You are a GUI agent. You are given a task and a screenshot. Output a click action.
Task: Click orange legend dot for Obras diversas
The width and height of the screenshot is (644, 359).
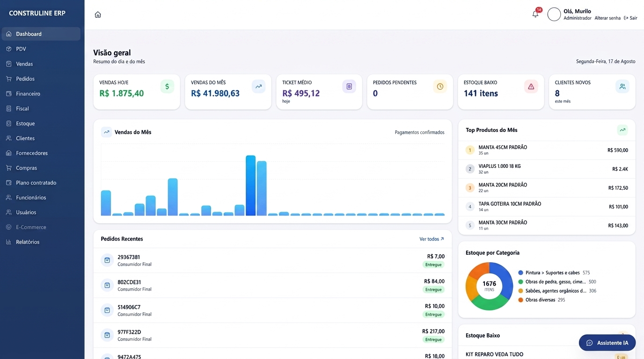point(521,300)
